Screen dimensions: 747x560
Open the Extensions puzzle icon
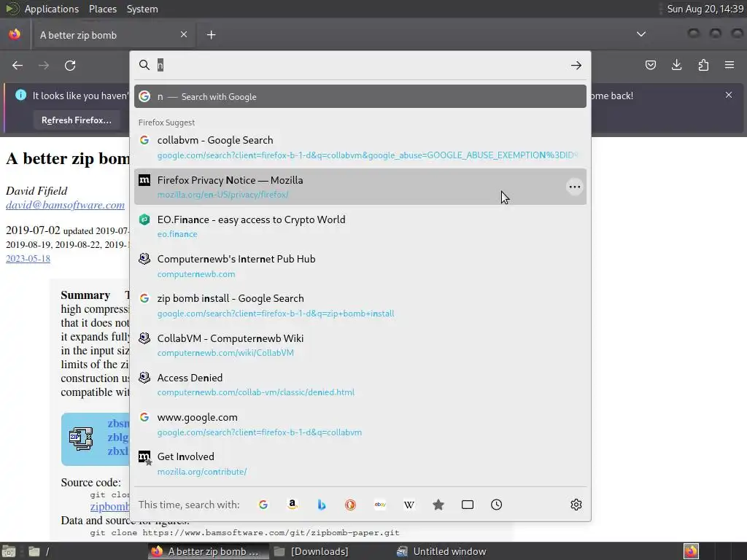tap(703, 65)
